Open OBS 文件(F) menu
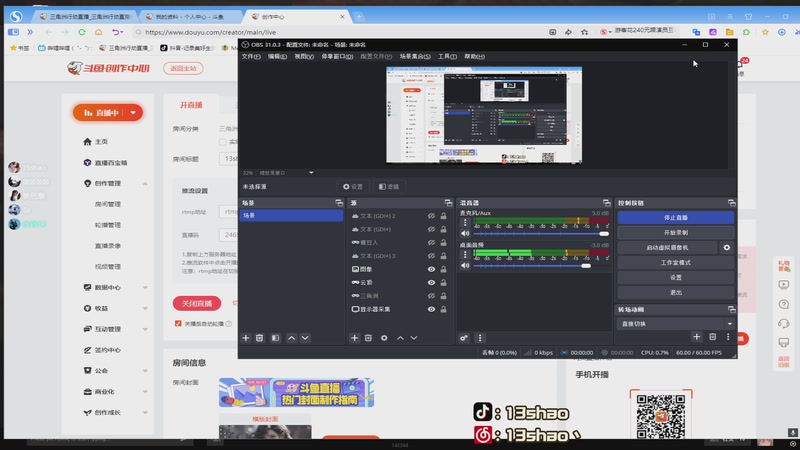This screenshot has width=800, height=450. 251,57
